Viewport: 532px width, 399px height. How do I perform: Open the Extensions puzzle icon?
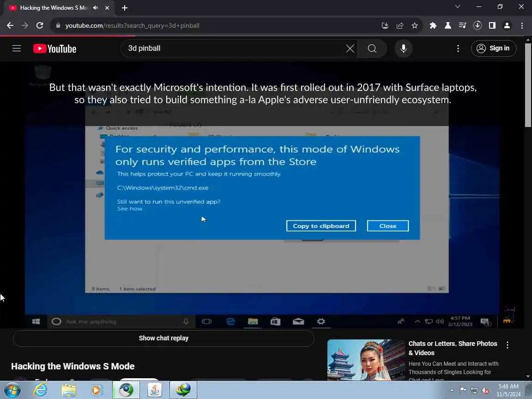(433, 25)
